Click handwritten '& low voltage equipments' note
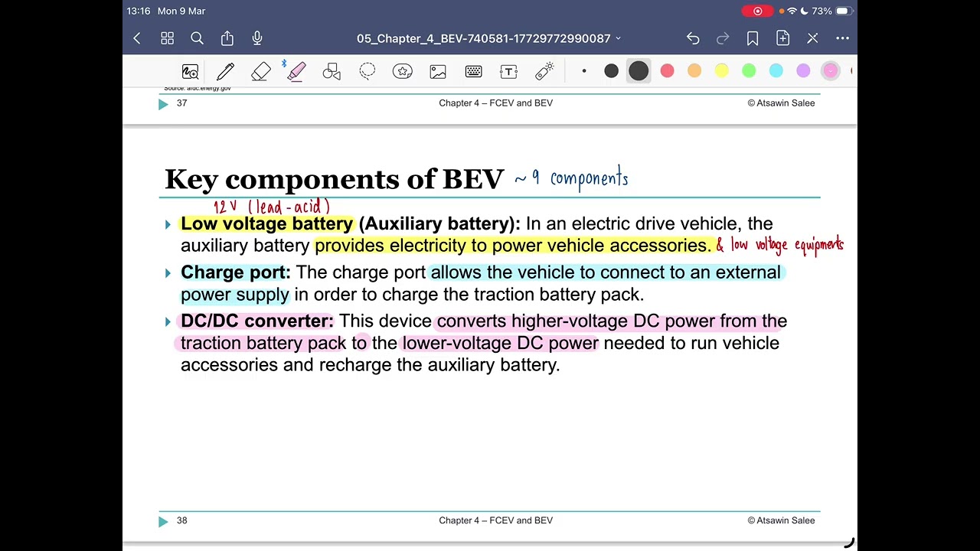 [x=780, y=245]
